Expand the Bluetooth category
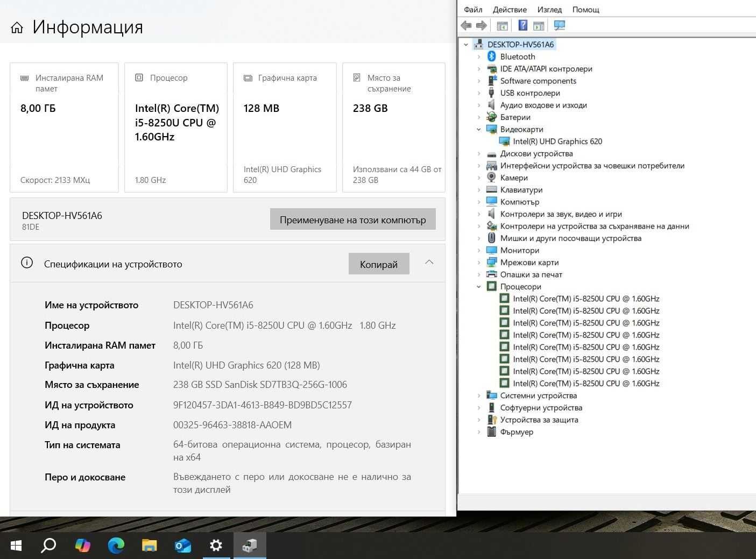The width and height of the screenshot is (756, 559). coord(479,56)
